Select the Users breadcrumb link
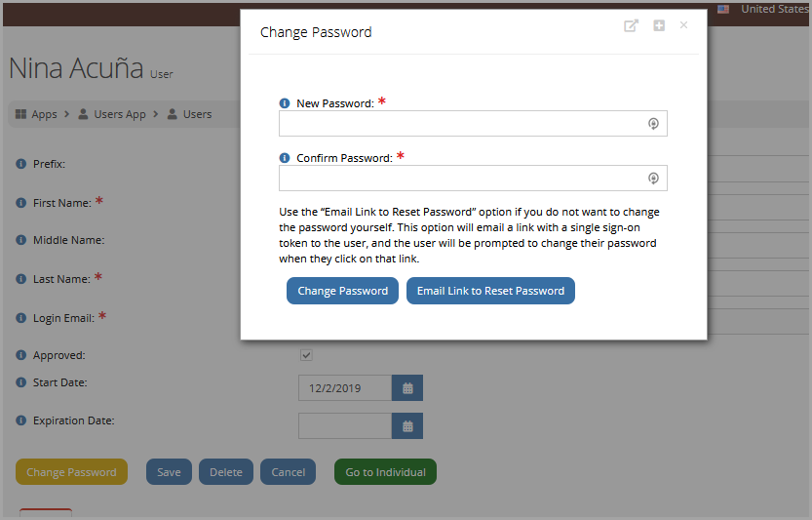Viewport: 812px width, 520px height. tap(189, 114)
